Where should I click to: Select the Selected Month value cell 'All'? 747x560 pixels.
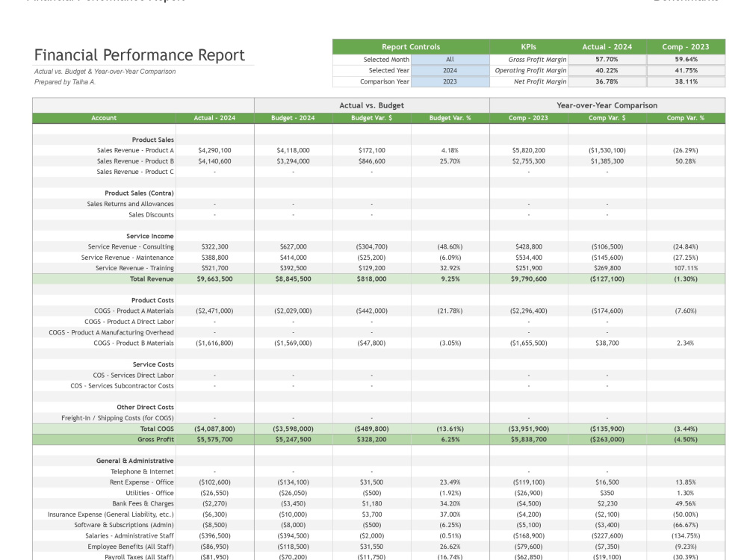coord(450,60)
